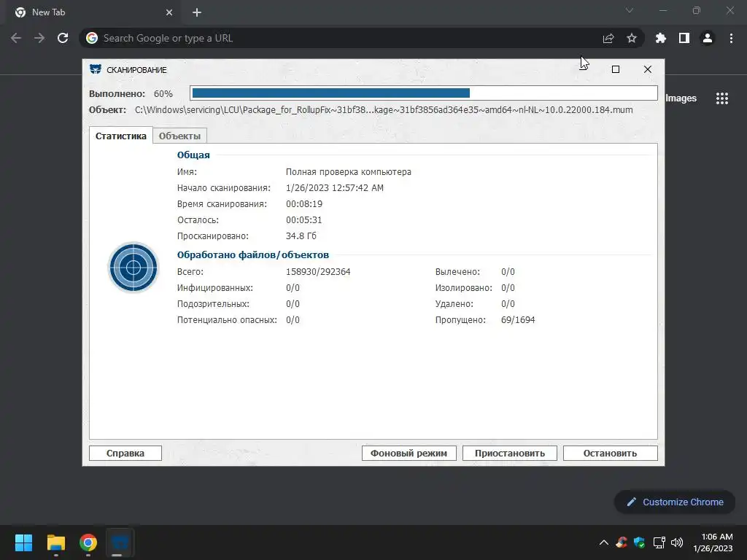Open File Explorer from taskbar

[55, 542]
